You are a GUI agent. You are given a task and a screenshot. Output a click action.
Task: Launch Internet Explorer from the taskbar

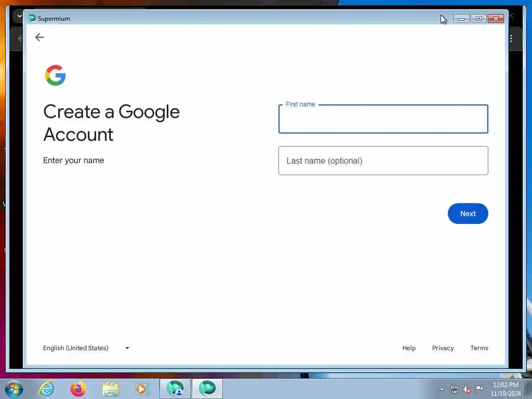point(46,389)
